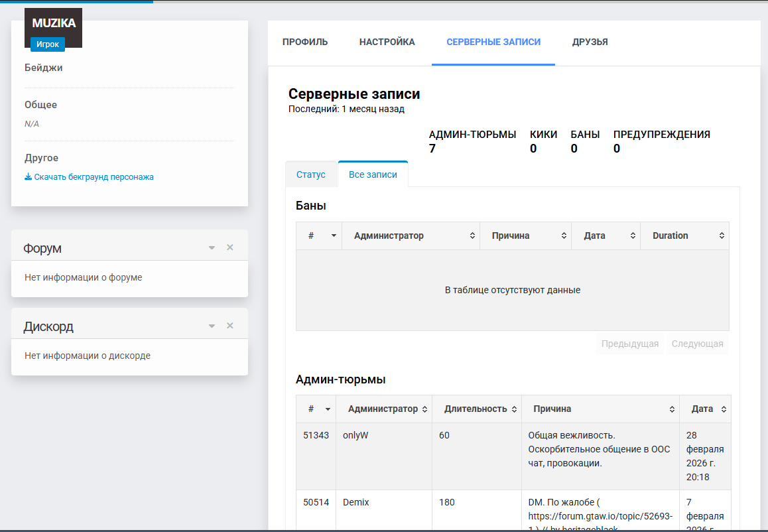Click Скачать бекграунд персонажа link

point(89,177)
